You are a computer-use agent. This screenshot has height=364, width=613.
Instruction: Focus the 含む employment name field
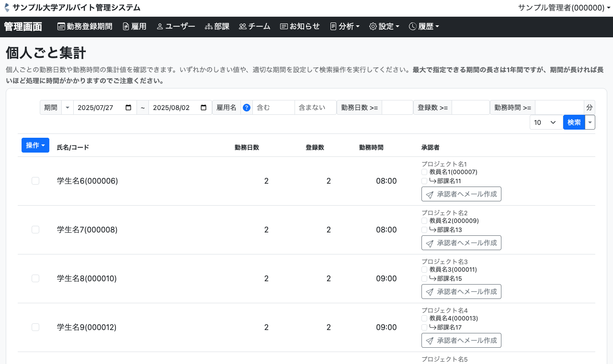(273, 108)
